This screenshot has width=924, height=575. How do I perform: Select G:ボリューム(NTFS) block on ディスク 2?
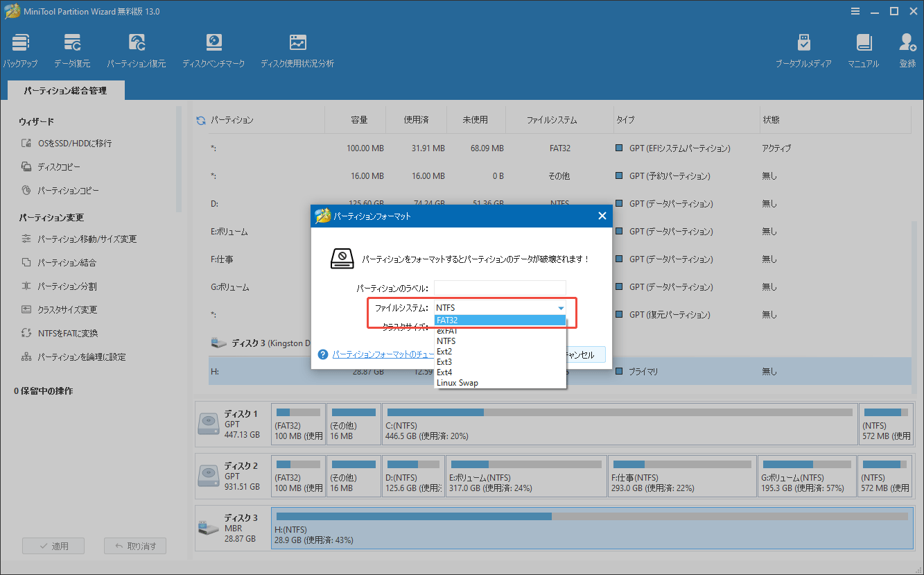(808, 476)
